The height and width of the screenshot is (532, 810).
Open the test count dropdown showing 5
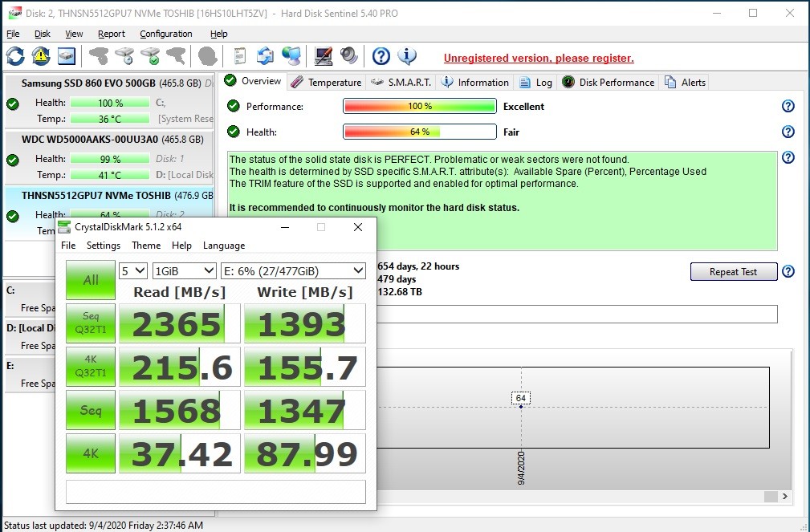click(133, 271)
